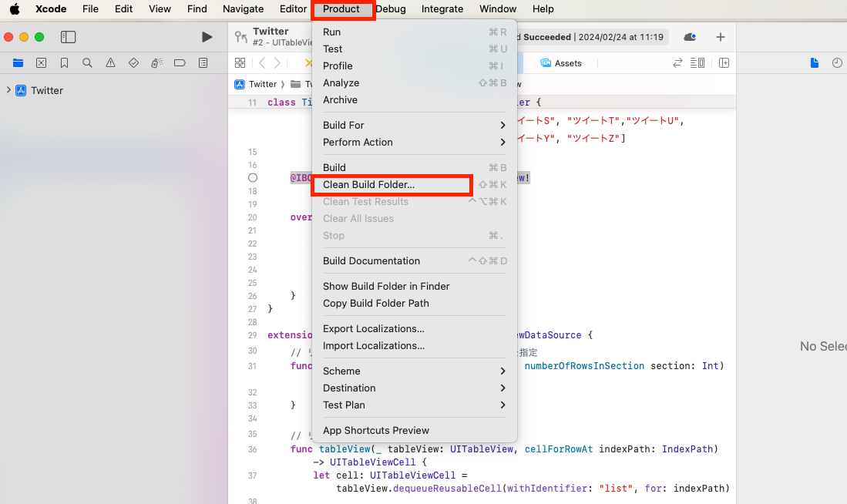
Task: Choose Show Build Folder in Finder
Action: click(415, 286)
